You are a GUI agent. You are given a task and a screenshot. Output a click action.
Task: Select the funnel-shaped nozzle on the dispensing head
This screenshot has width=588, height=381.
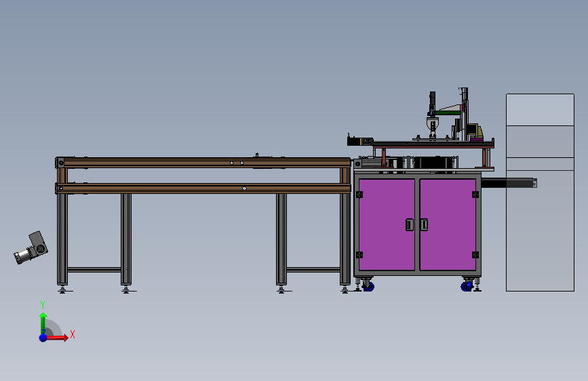[x=433, y=124]
